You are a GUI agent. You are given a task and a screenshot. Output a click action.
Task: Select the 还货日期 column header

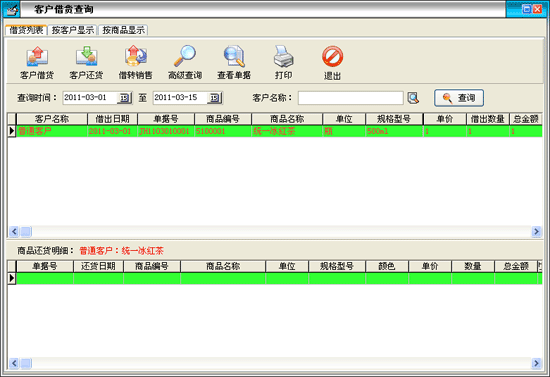pos(98,266)
